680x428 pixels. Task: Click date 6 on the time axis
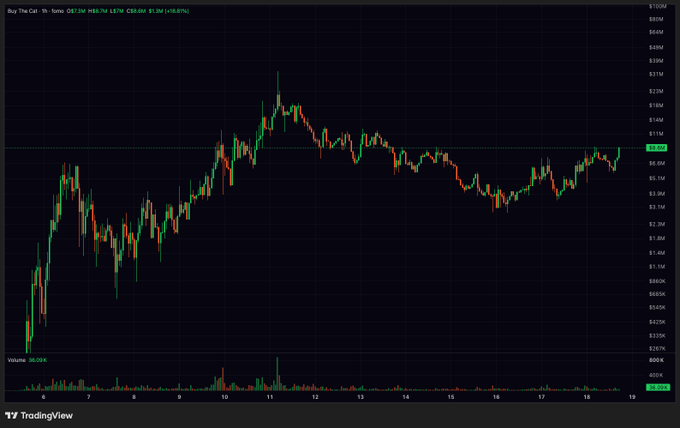click(43, 397)
